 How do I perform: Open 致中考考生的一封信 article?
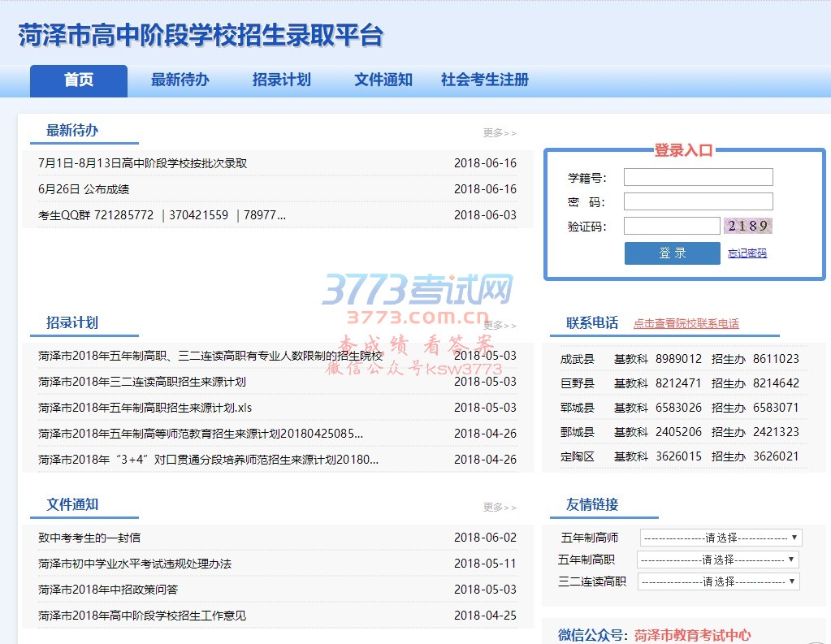click(x=89, y=538)
